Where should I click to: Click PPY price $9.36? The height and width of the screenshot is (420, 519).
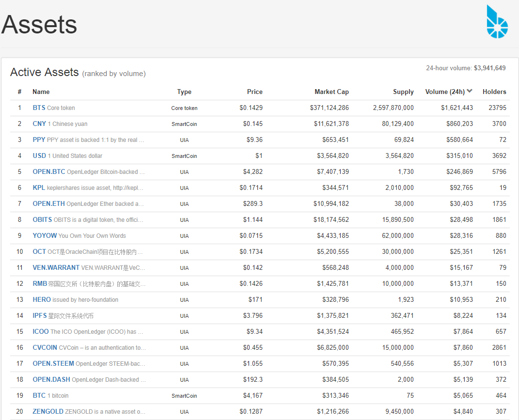(254, 140)
